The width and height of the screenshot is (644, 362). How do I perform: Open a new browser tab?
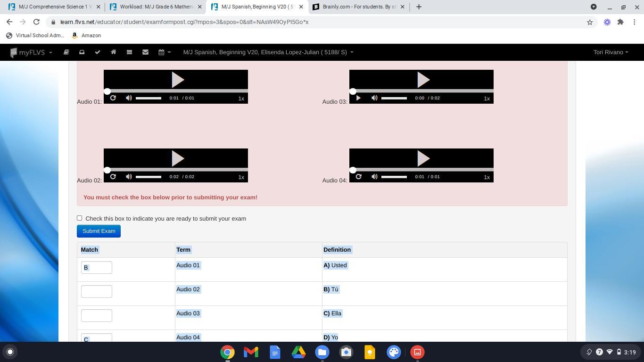pyautogui.click(x=419, y=7)
